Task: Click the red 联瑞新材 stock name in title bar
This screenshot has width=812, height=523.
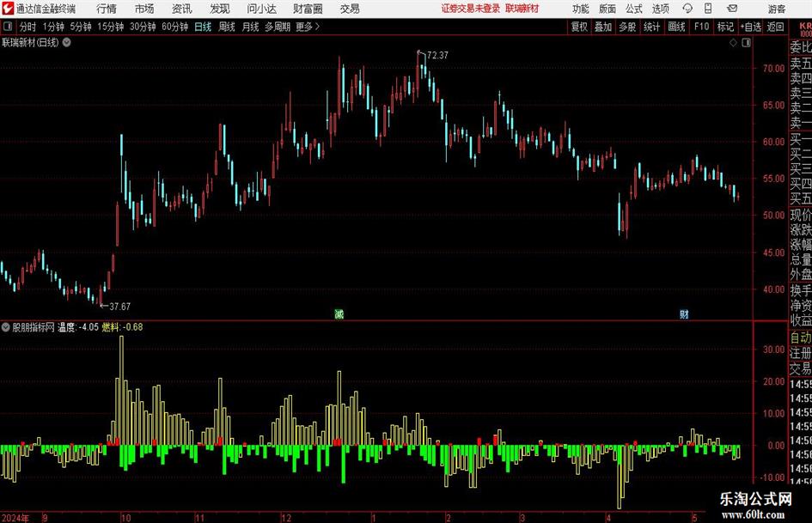Action: tap(522, 9)
